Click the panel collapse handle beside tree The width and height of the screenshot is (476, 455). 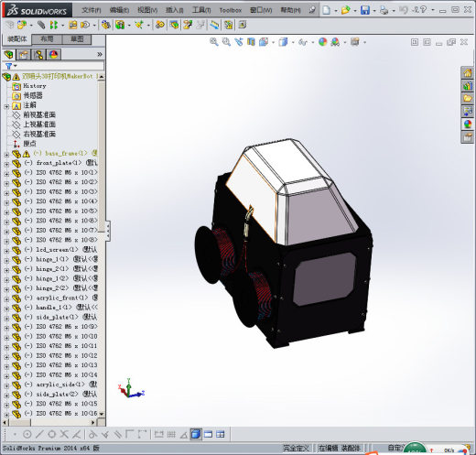pyautogui.click(x=108, y=232)
